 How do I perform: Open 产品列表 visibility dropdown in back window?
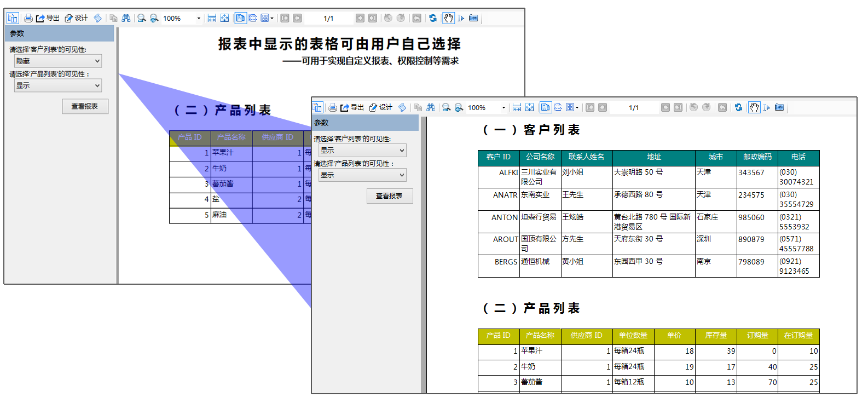click(x=58, y=85)
